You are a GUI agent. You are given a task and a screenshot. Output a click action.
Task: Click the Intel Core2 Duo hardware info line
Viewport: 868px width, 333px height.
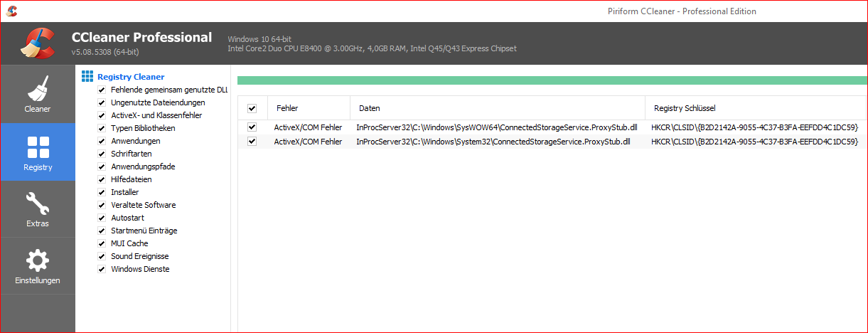pyautogui.click(x=372, y=48)
